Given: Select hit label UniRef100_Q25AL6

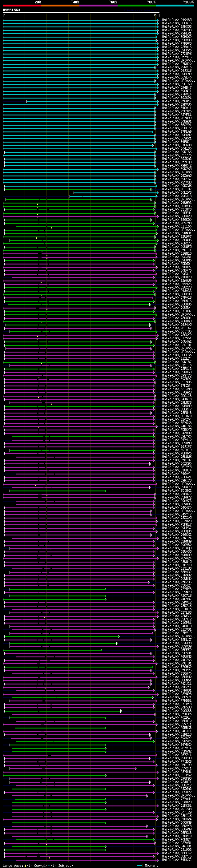Looking at the screenshot, I should [x=177, y=47].
